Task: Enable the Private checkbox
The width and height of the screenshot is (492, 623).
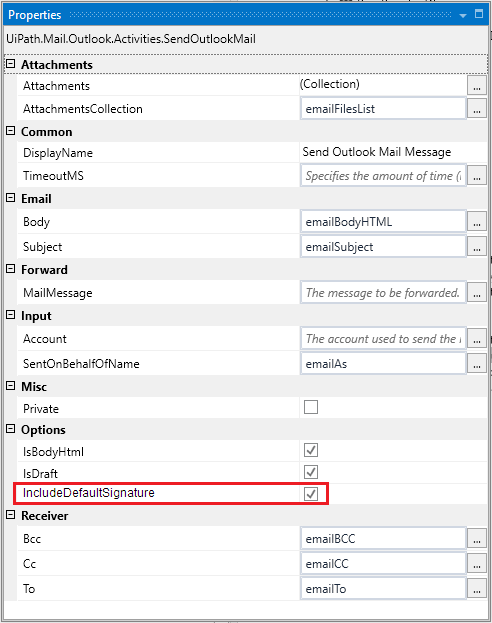Action: click(311, 407)
